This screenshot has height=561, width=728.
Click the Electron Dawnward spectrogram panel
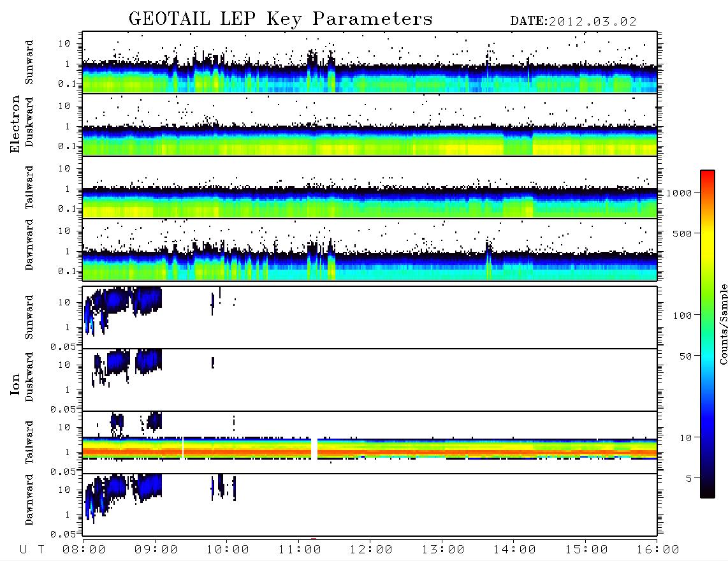click(370, 249)
